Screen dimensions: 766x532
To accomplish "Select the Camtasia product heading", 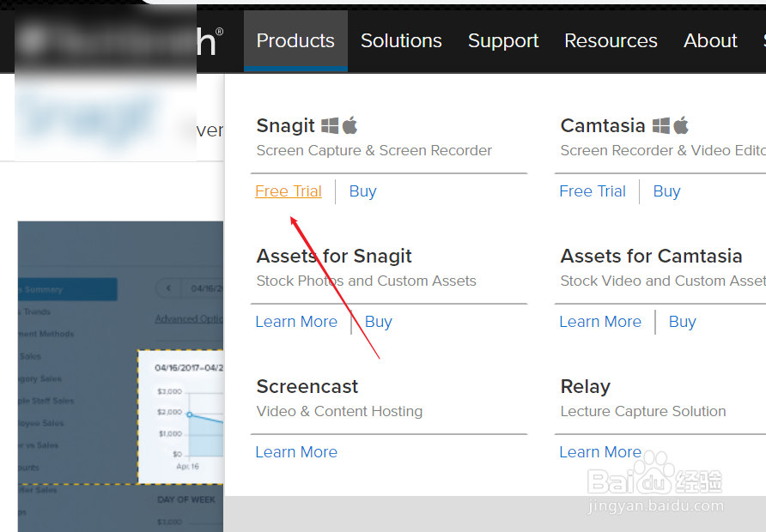I will coord(603,125).
